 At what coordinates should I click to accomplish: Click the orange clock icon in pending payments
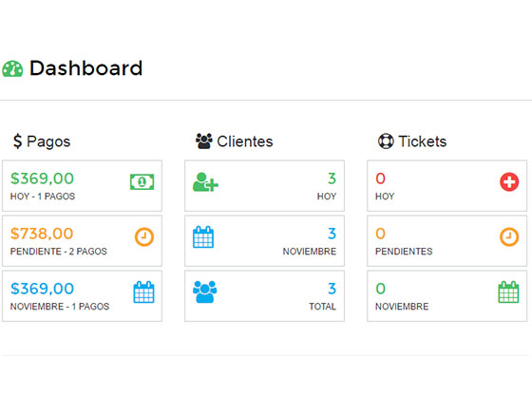(x=144, y=236)
